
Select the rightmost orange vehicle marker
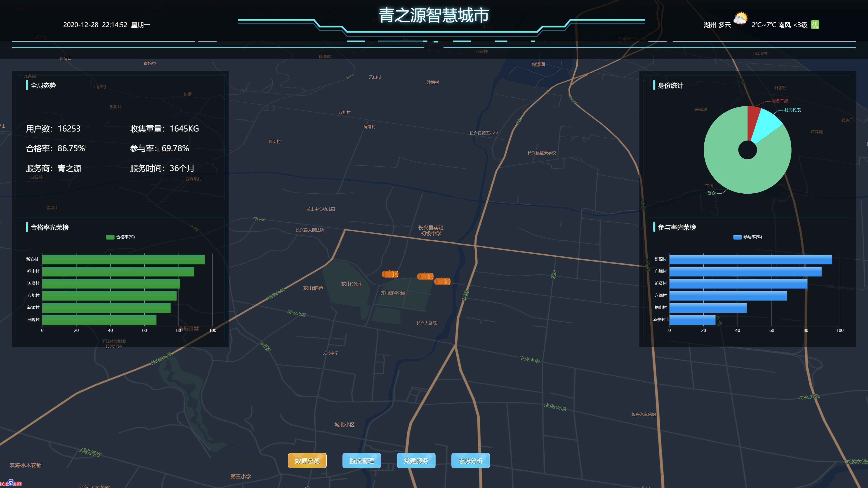tap(442, 281)
